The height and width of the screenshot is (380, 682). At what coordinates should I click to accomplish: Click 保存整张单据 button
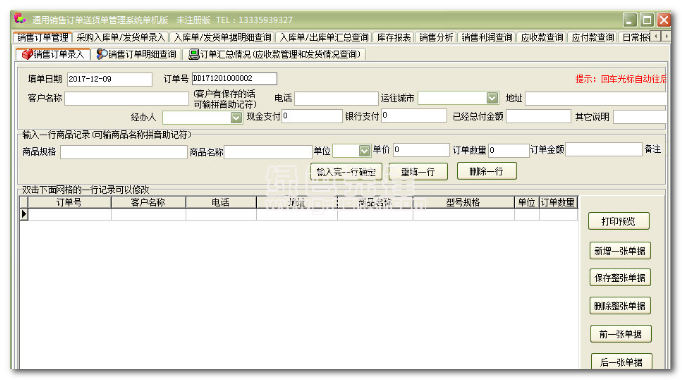point(620,278)
